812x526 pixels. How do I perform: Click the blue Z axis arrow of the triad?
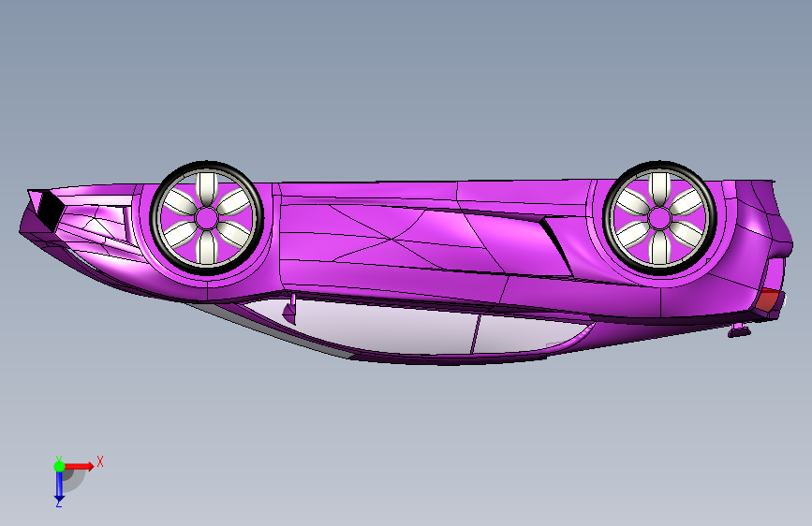pyautogui.click(x=59, y=486)
